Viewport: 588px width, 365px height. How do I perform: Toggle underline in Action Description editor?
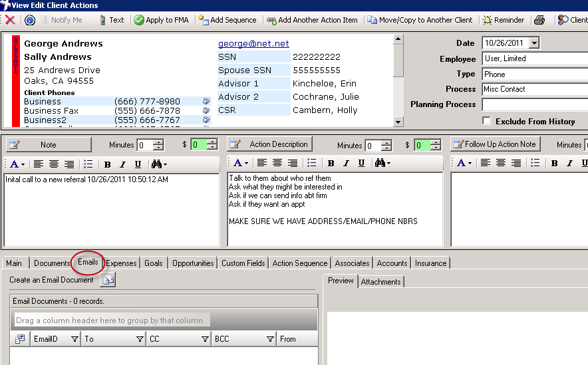click(361, 163)
